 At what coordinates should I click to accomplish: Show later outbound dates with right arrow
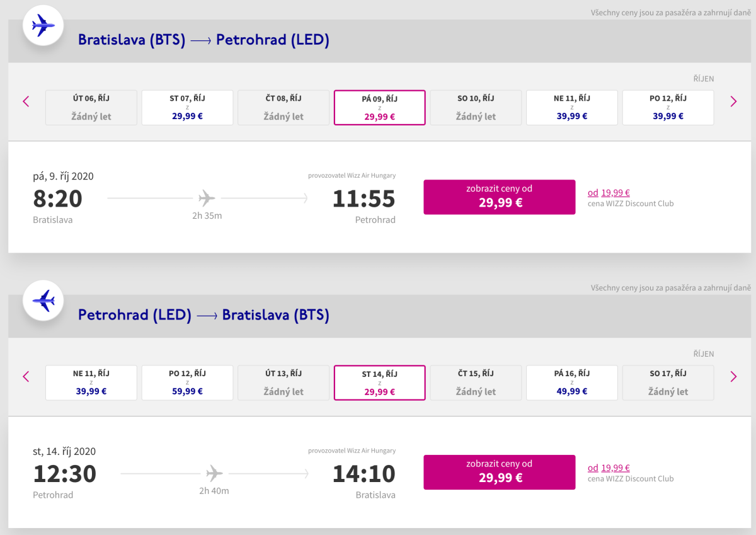tap(733, 101)
